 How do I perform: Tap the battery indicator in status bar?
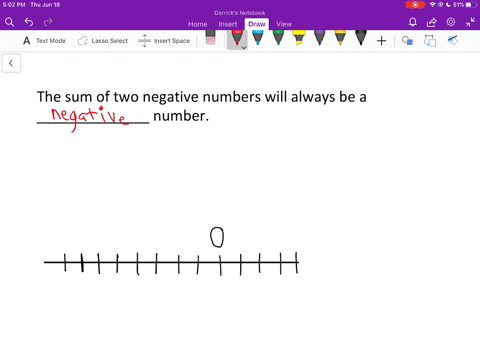[470, 5]
